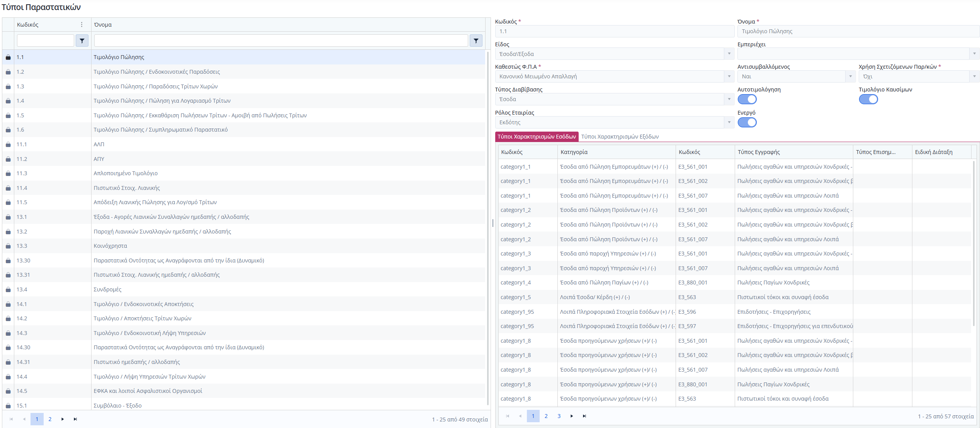
Task: Open Κωδικός column options menu (three dots)
Action: click(82, 25)
